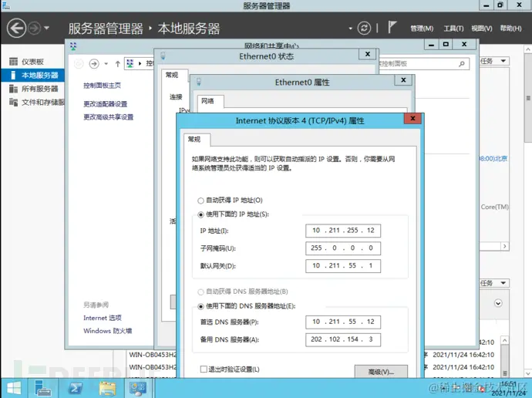Open 更改高级共享设置 link

[108, 117]
